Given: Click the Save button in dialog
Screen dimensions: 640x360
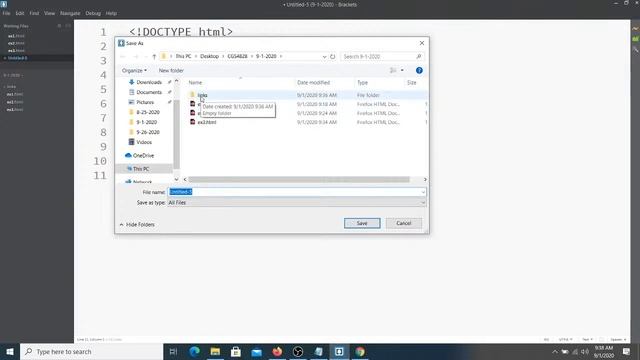Looking at the screenshot, I should 362,223.
